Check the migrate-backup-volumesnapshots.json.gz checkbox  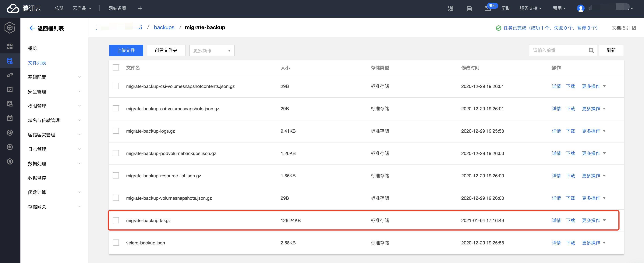116,198
